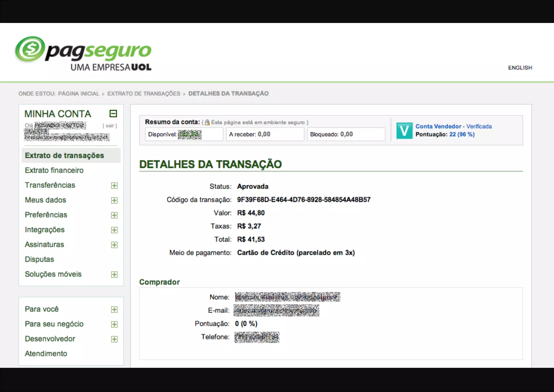Open the Disputas menu item
The width and height of the screenshot is (554, 392).
pos(39,259)
